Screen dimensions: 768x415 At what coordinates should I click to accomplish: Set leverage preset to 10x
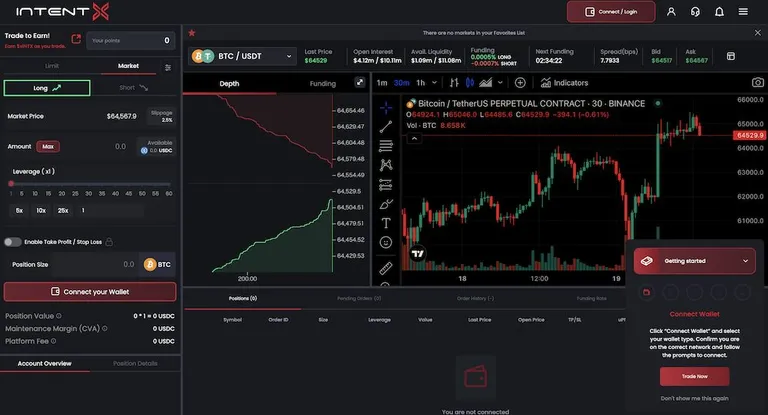click(41, 211)
